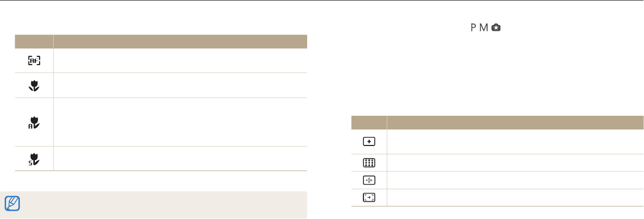Click the Normal AF focus icon
644x219 pixels.
pyautogui.click(x=34, y=60)
